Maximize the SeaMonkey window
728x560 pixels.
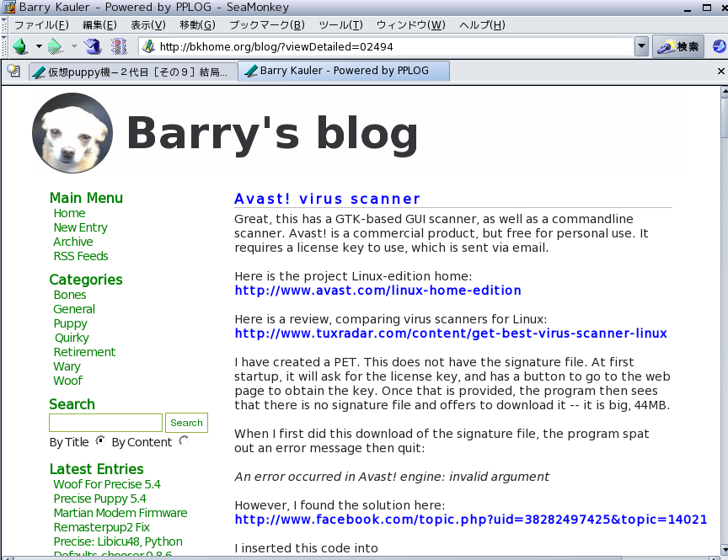pos(707,8)
